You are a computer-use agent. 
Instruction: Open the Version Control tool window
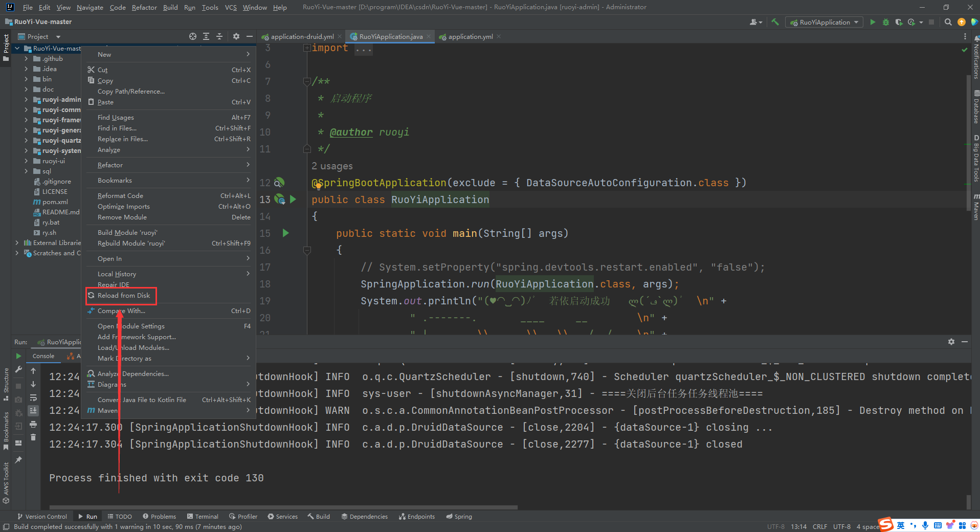(42, 516)
